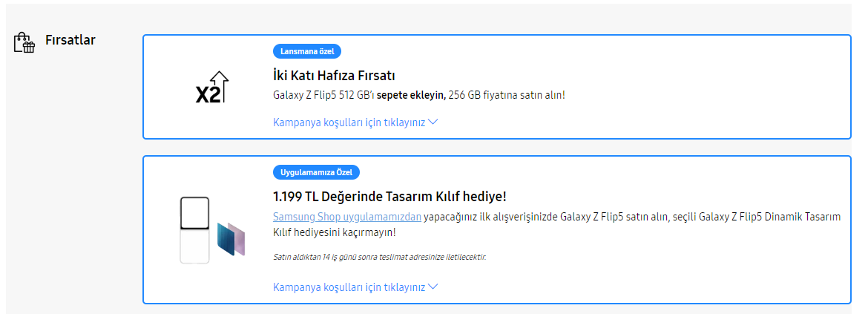868x314 pixels.
Task: Click the İki Katı Hafıza Fırsatı heading
Action: (x=334, y=76)
